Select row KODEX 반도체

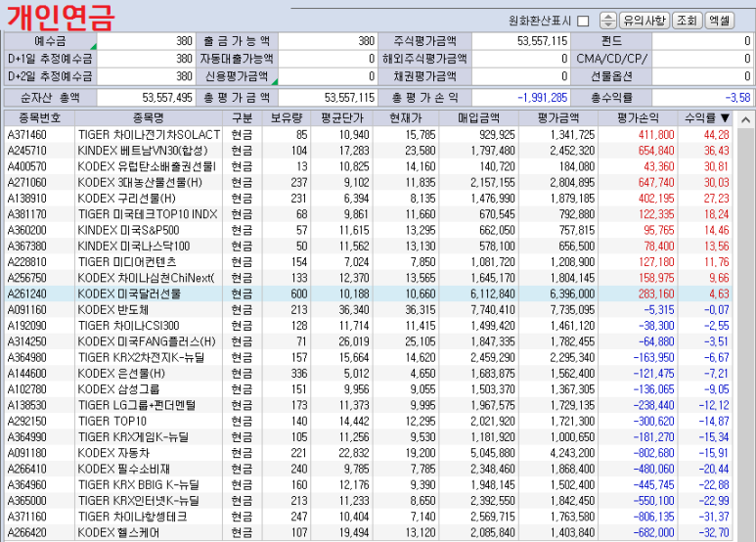[368, 309]
